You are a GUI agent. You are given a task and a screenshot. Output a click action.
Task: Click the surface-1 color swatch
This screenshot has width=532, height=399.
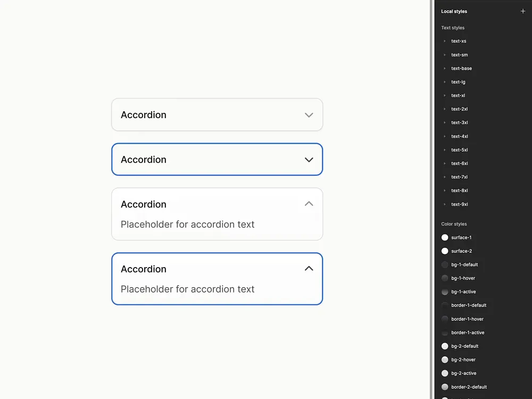point(445,237)
